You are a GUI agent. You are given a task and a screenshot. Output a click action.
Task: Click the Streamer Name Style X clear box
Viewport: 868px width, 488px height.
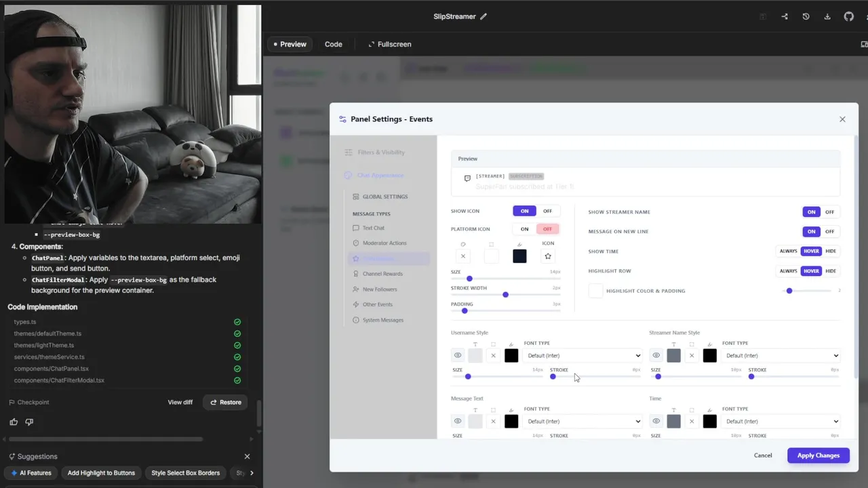click(692, 355)
